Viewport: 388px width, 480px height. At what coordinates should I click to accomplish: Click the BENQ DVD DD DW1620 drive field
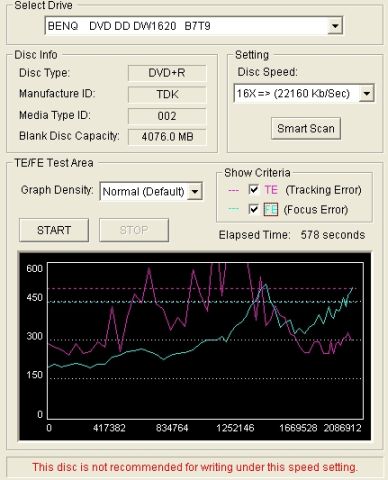pyautogui.click(x=193, y=26)
